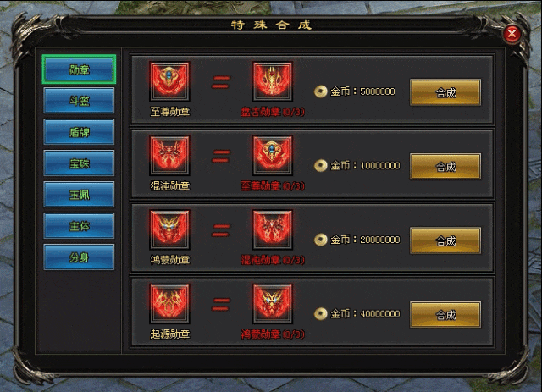
Task: Select the 起源勋章 result icon
Action: pos(169,304)
